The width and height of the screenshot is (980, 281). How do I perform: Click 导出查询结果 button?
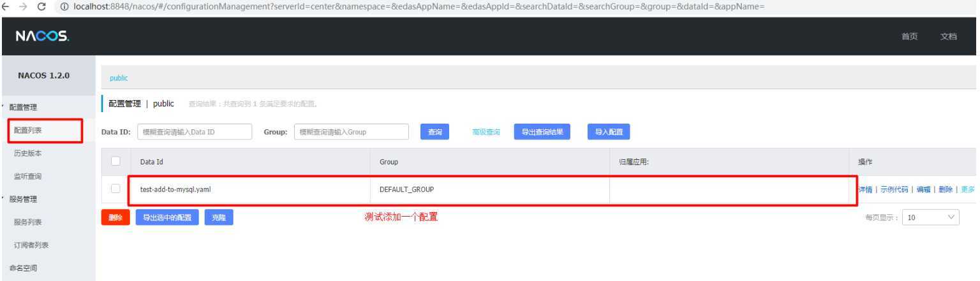click(x=542, y=131)
